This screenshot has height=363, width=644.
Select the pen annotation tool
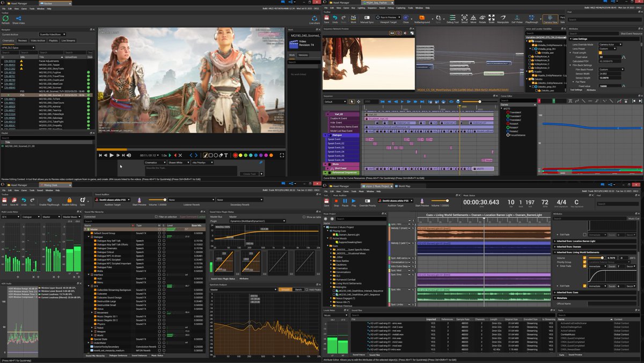click(205, 155)
